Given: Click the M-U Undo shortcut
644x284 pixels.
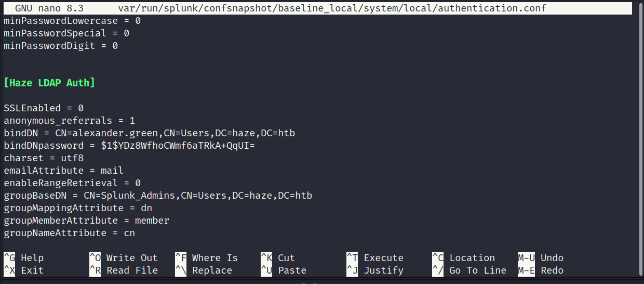Looking at the screenshot, I should click(x=541, y=258).
